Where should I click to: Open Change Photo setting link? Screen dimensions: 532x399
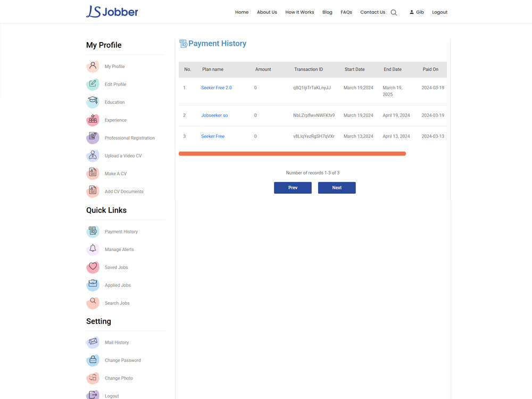click(119, 378)
